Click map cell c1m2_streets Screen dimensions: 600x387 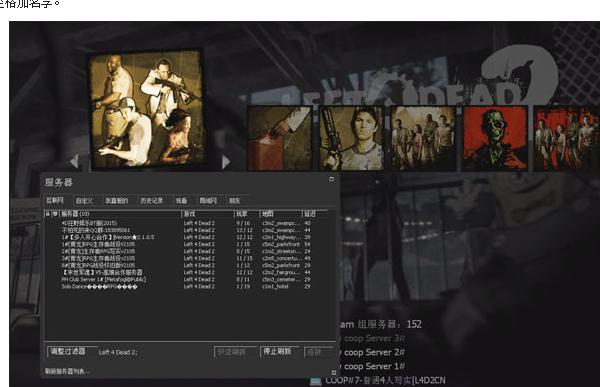tap(281, 251)
